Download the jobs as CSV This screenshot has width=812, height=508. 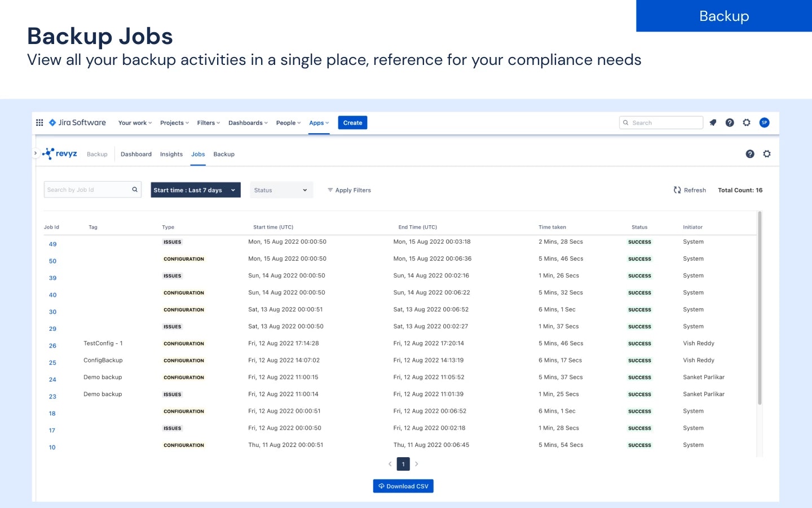(403, 486)
